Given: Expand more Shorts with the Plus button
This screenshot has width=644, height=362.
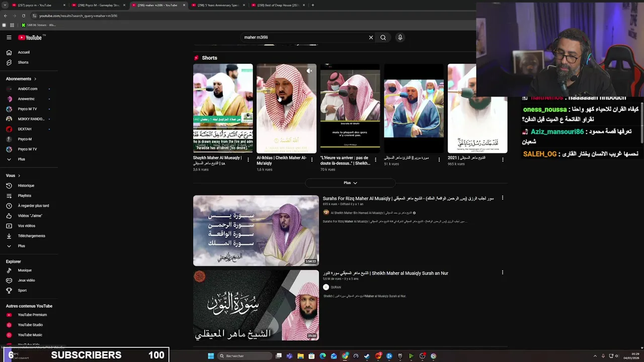Looking at the screenshot, I should [350, 183].
